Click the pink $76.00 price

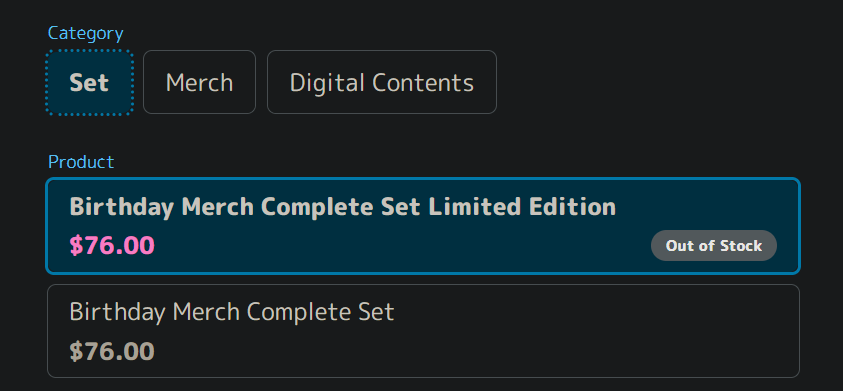tap(112, 246)
